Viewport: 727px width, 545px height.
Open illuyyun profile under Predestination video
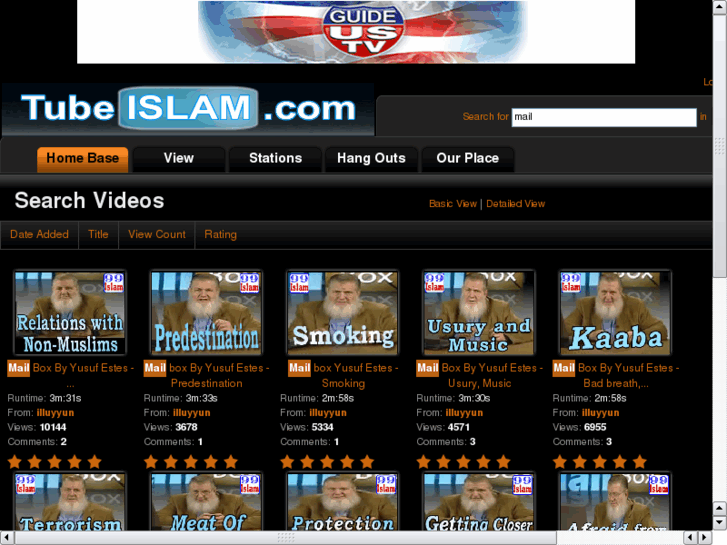point(191,413)
